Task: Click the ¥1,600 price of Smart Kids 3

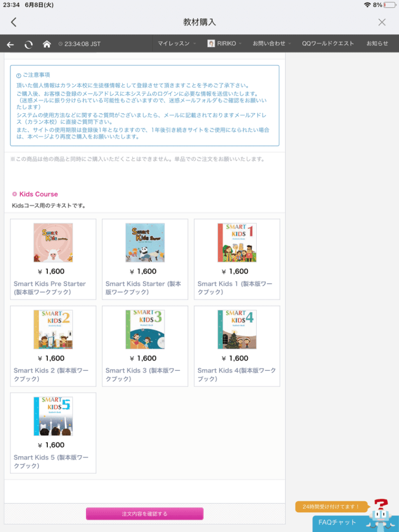Action: coord(143,358)
